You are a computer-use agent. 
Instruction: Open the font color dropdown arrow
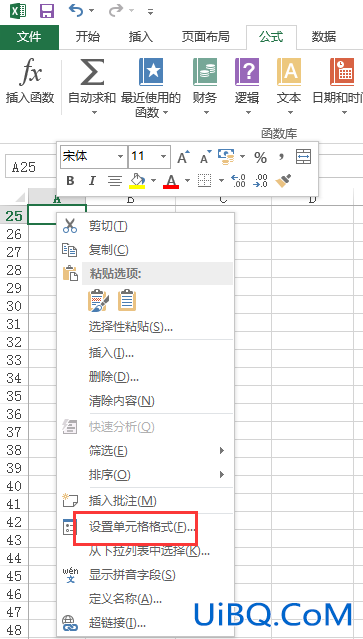[x=187, y=180]
